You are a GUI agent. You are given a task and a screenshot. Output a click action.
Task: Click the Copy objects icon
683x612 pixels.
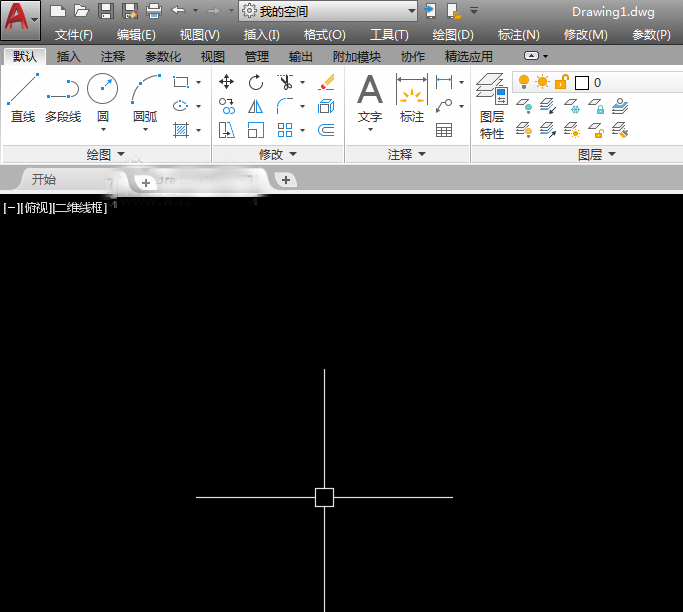tap(227, 106)
